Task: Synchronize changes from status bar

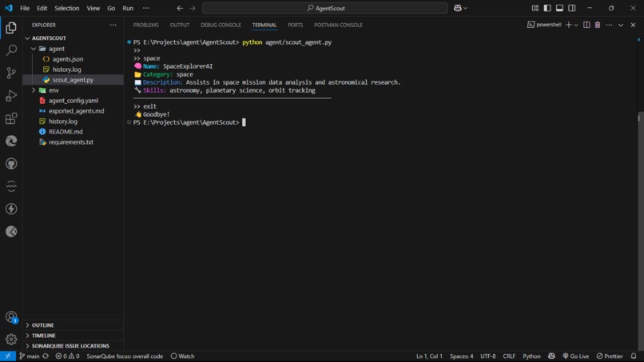Action: 46,356
